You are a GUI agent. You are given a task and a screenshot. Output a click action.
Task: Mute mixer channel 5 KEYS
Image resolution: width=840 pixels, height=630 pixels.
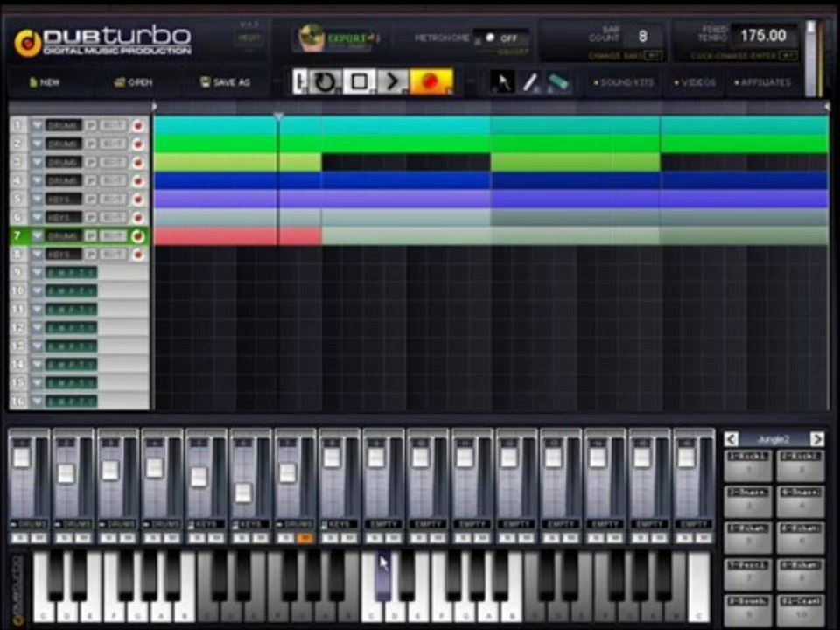tap(216, 538)
